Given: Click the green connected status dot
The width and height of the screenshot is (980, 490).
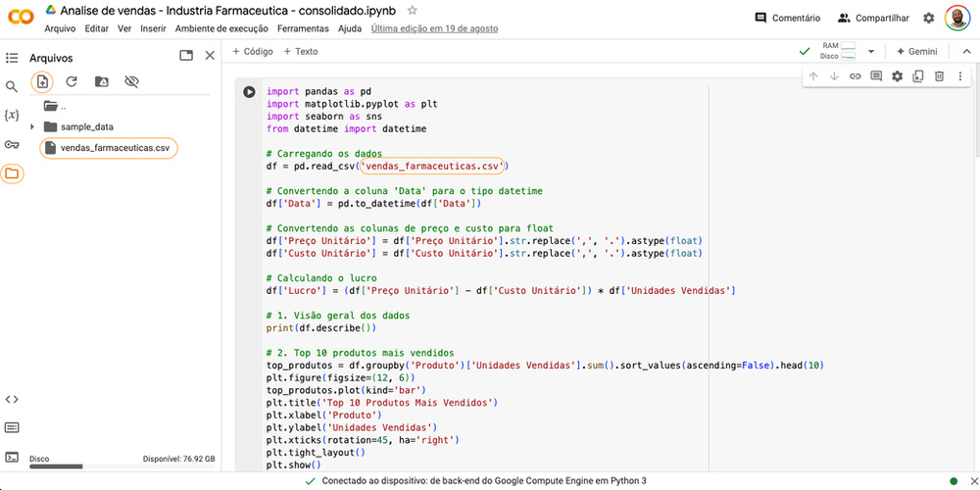Looking at the screenshot, I should tap(954, 481).
